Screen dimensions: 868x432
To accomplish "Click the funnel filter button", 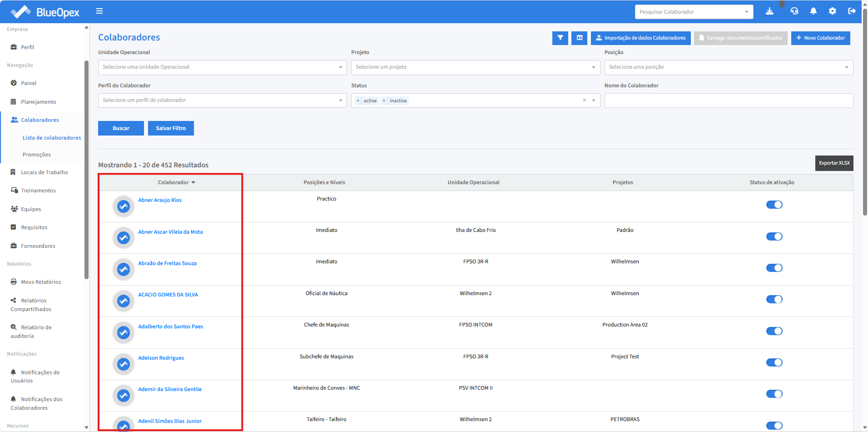I will point(560,38).
